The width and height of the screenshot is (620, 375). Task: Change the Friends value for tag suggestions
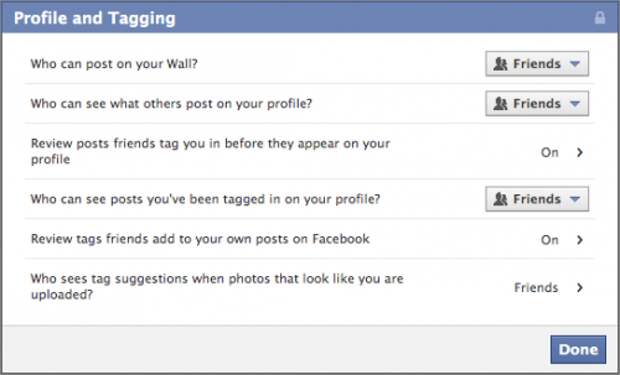[536, 288]
